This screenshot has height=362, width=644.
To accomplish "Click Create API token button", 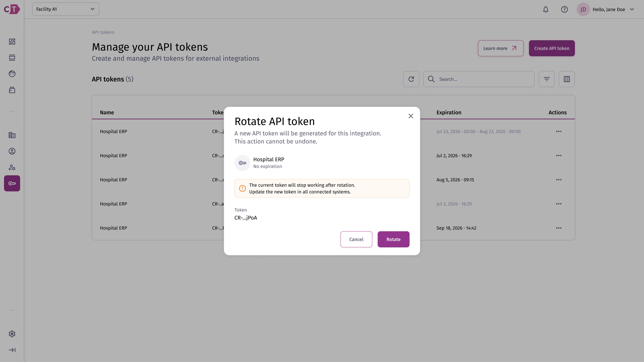I will pyautogui.click(x=552, y=48).
